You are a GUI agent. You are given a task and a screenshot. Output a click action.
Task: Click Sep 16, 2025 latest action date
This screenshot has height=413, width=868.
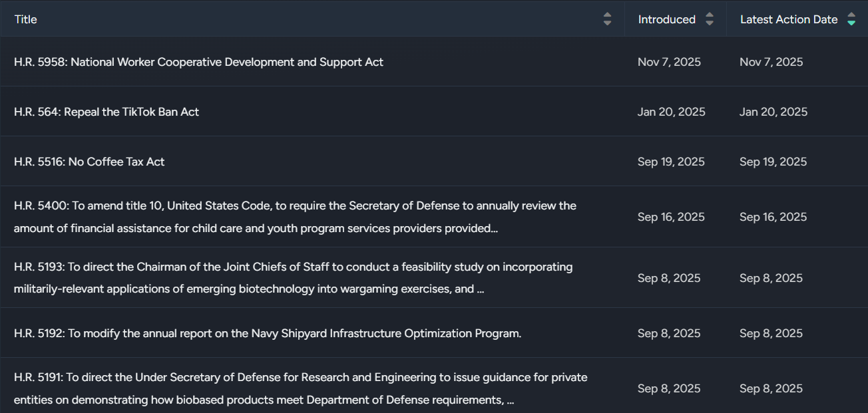773,217
